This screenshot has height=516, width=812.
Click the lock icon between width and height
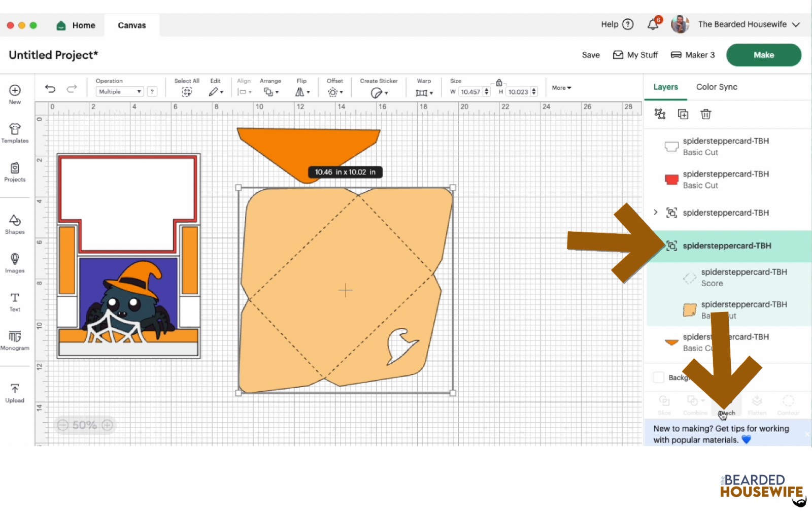[499, 82]
